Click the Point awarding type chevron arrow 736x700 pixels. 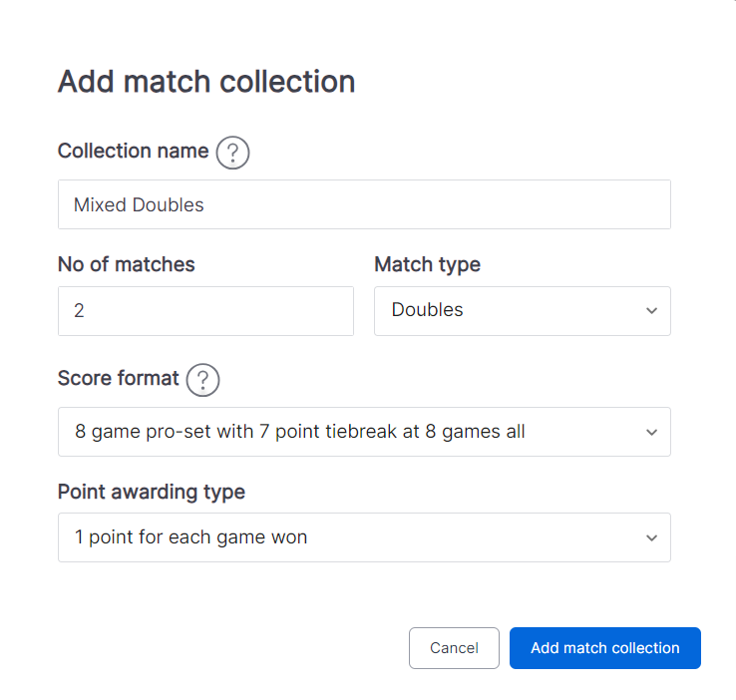point(651,537)
